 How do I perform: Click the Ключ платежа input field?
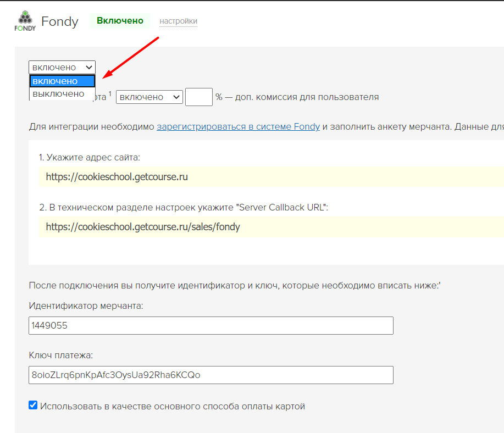(x=211, y=375)
